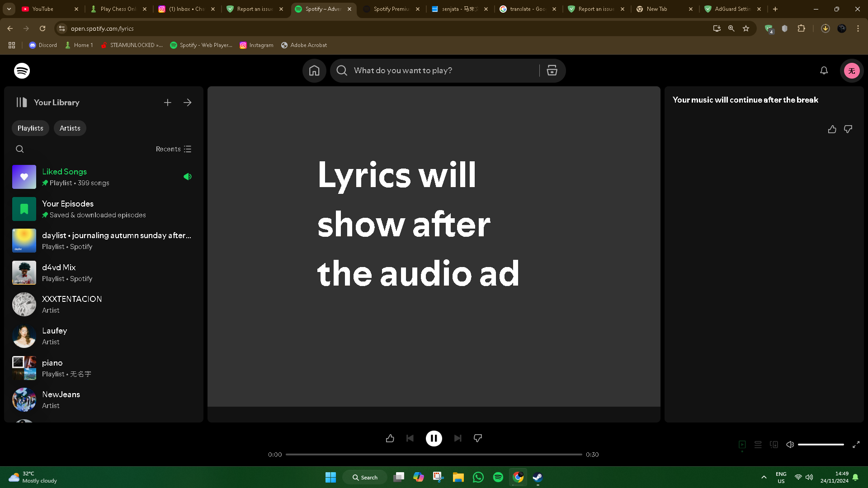The image size is (868, 488).
Task: Enter fullscreen with the expand icon
Action: (x=856, y=445)
